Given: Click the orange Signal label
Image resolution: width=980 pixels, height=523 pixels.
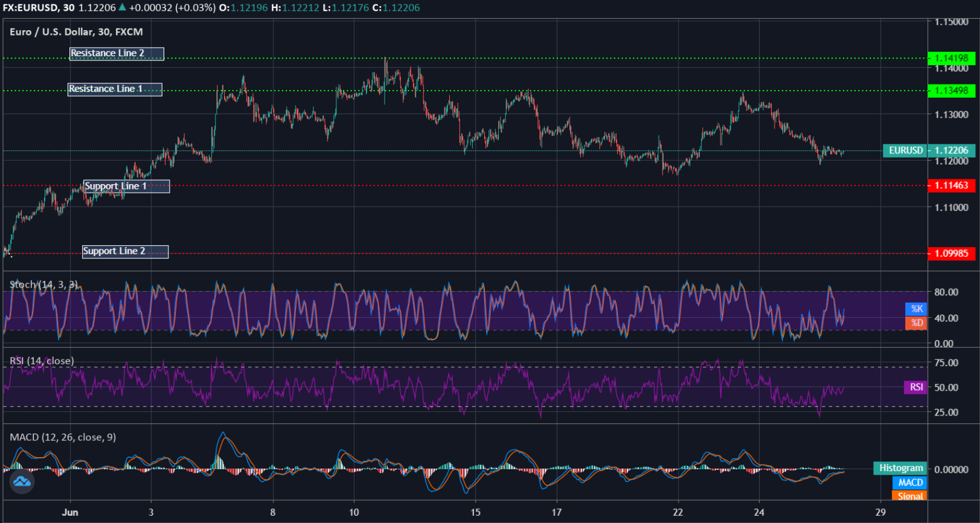Looking at the screenshot, I should 909,496.
